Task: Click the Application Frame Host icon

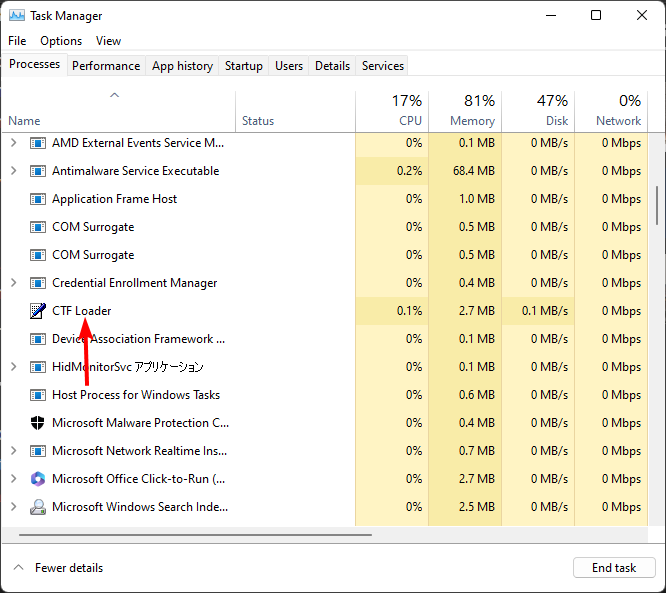Action: point(38,199)
